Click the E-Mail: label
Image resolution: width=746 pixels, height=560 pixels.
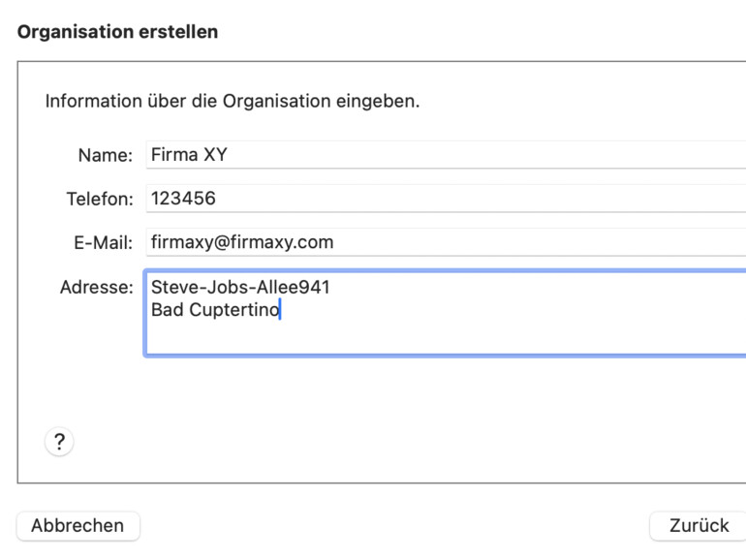click(x=103, y=243)
